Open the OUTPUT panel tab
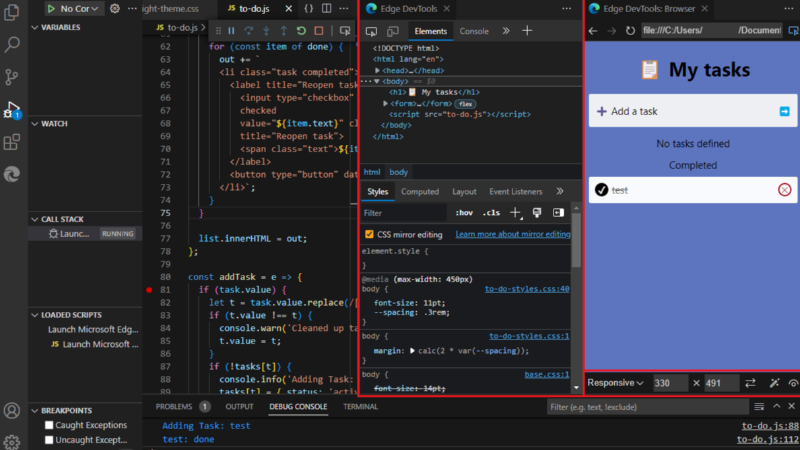800x450 pixels. click(x=239, y=407)
